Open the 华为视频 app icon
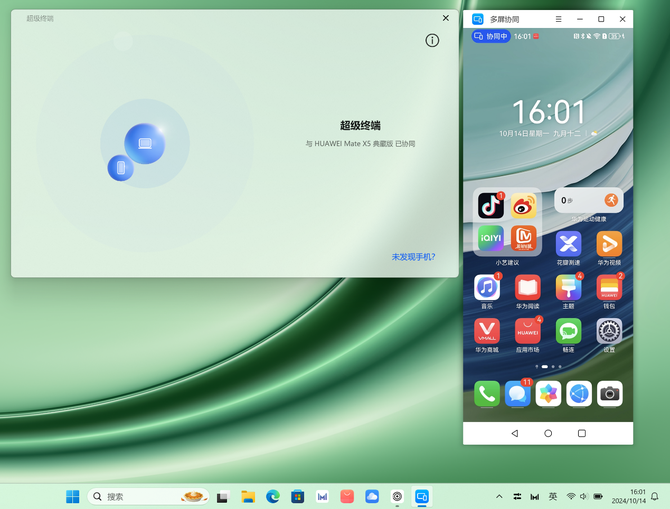The height and width of the screenshot is (509, 670). [x=609, y=244]
